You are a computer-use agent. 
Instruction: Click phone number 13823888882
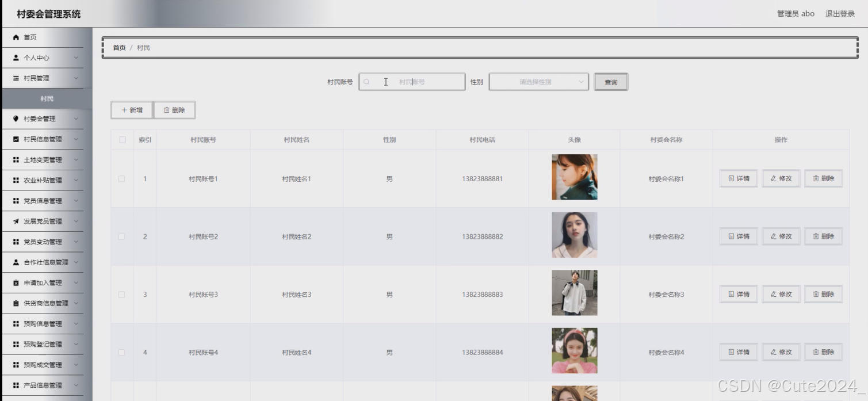(x=482, y=236)
